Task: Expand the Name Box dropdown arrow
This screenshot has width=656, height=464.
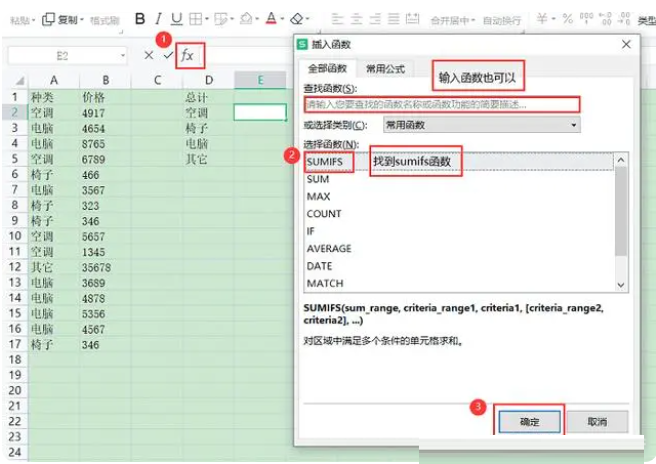Action: point(123,56)
